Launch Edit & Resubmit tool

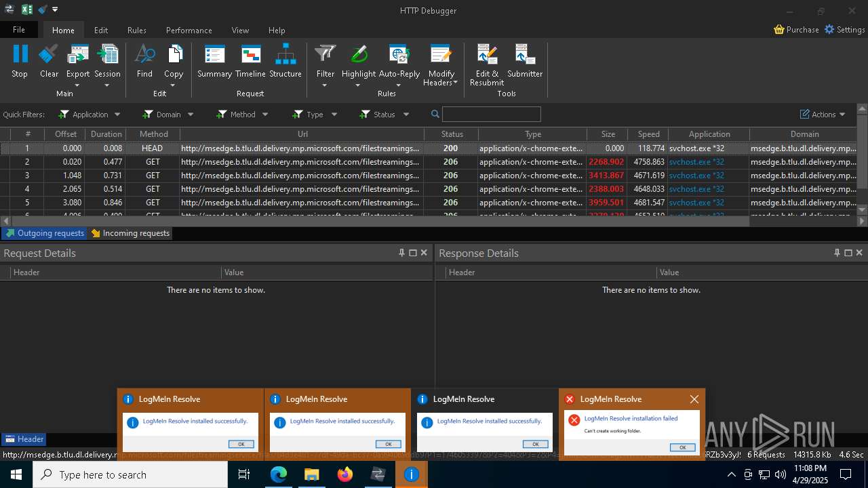(487, 64)
